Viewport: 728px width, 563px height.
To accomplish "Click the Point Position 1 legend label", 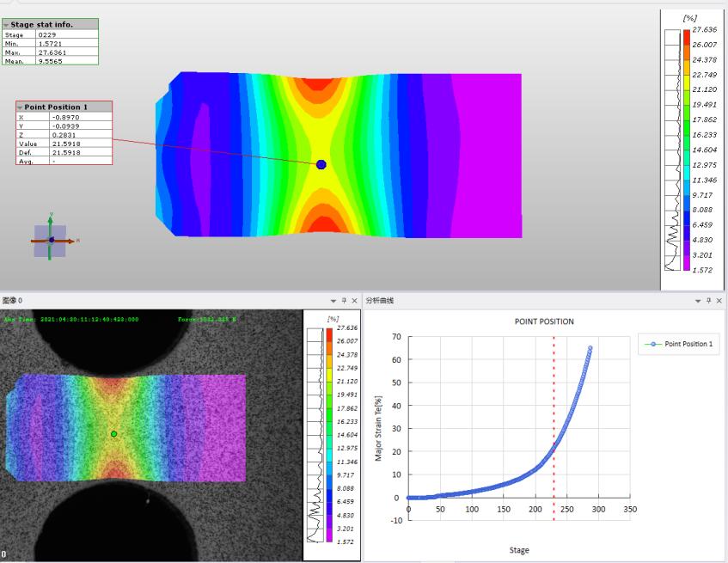I will (x=688, y=344).
